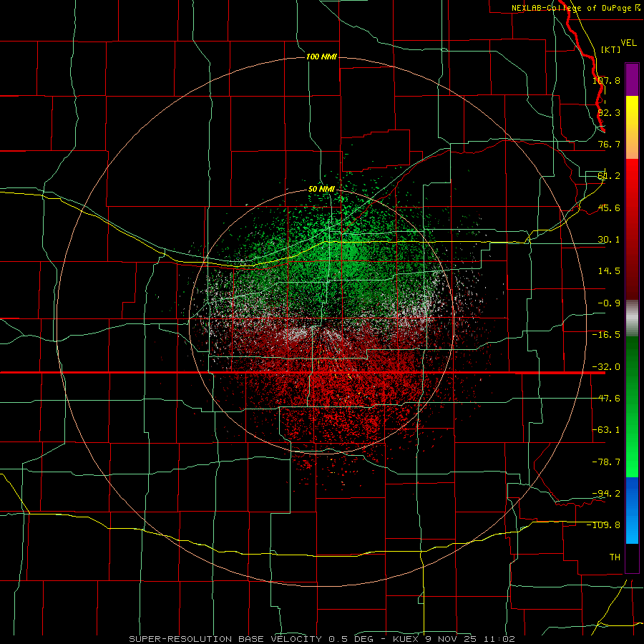
Task: Click the 76.7 velocity scale value
Action: 609,144
